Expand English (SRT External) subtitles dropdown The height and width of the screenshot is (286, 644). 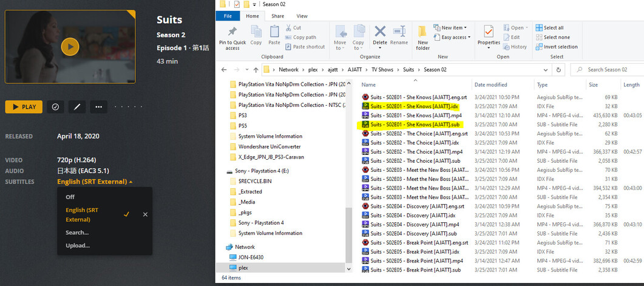click(95, 182)
